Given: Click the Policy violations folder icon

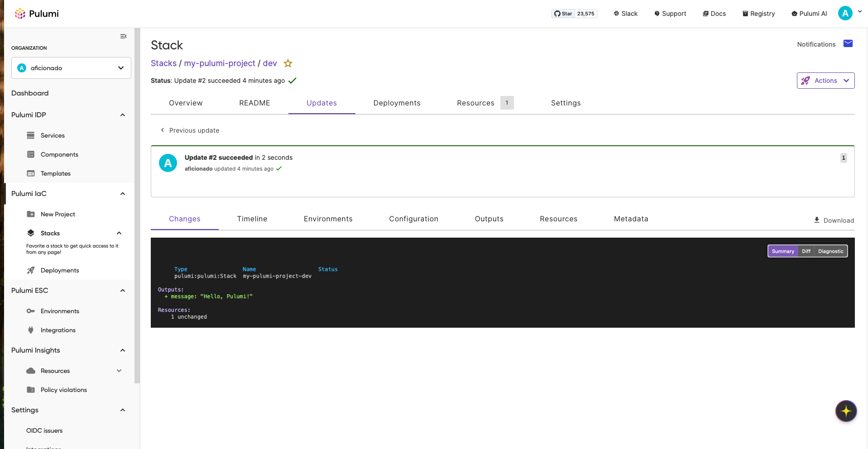Looking at the screenshot, I should tap(31, 390).
